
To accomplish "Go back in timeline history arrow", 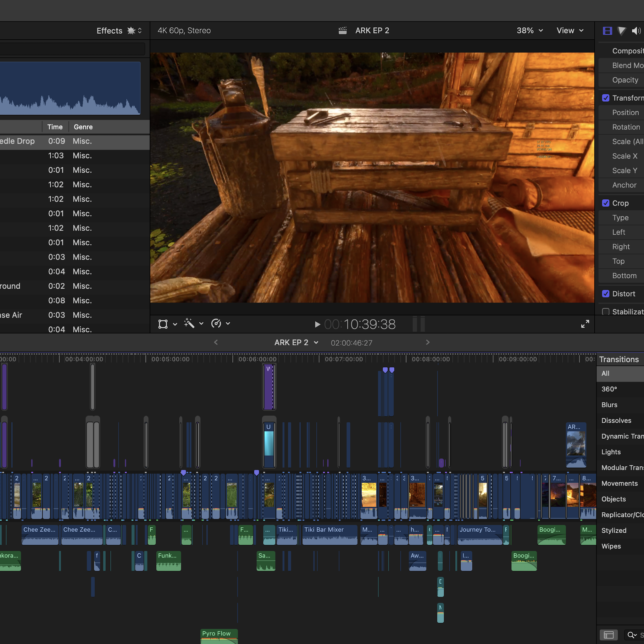I will pos(216,342).
